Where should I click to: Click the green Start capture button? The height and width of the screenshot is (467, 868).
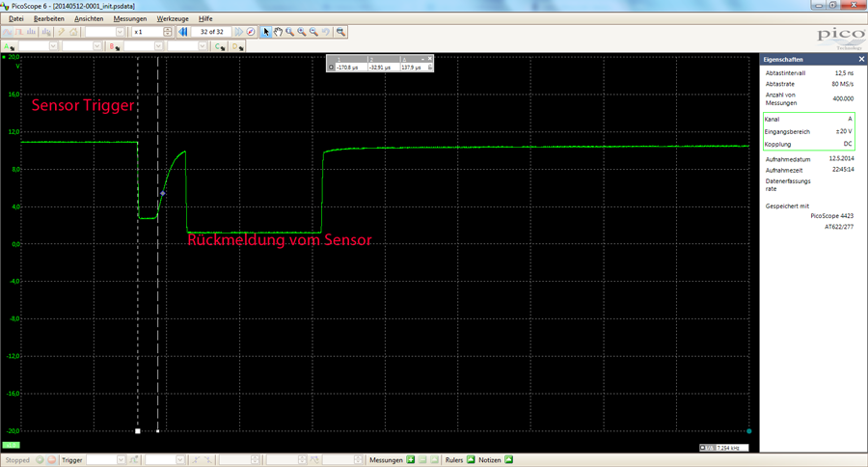40,460
